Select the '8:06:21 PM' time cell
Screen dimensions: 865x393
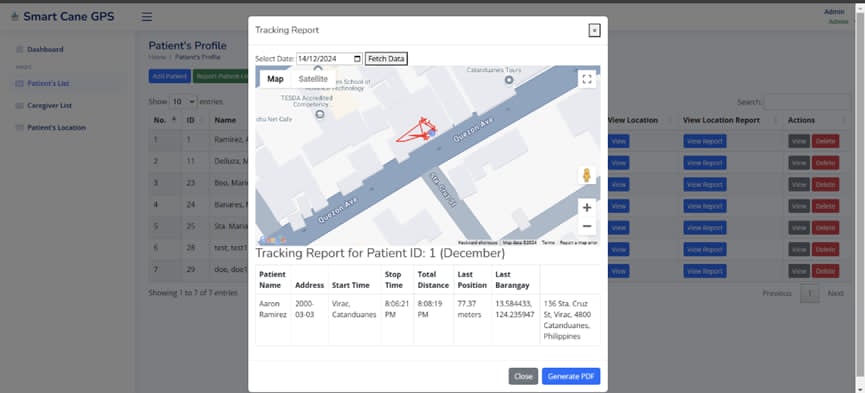click(x=397, y=320)
